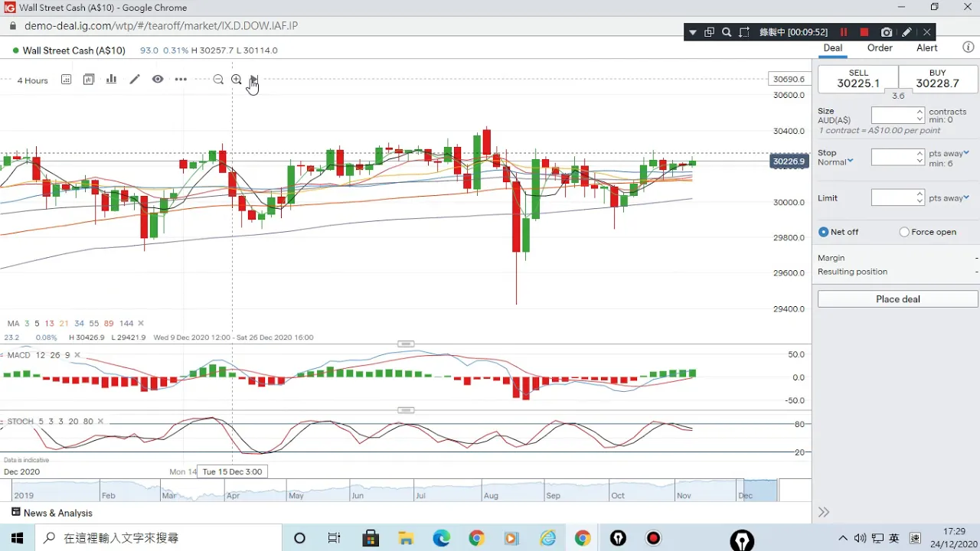Click Wall Street Cash (A$10) market title
This screenshot has width=980, height=551.
(73, 51)
